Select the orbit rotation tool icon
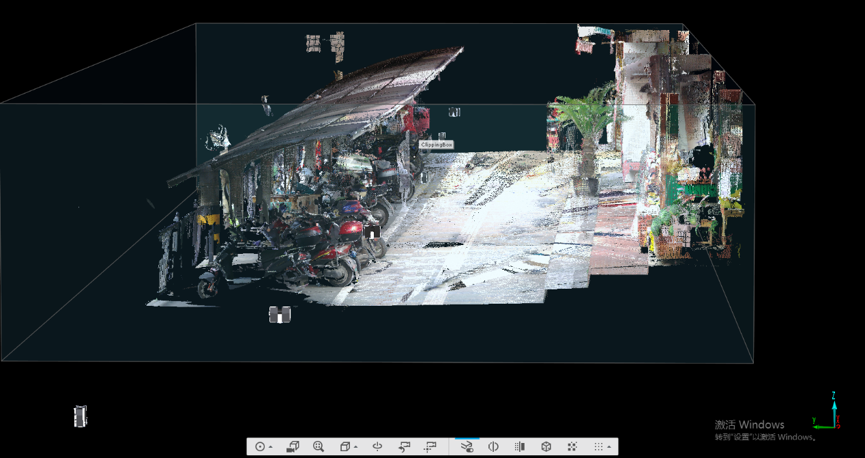This screenshot has height=458, width=865. (378, 447)
